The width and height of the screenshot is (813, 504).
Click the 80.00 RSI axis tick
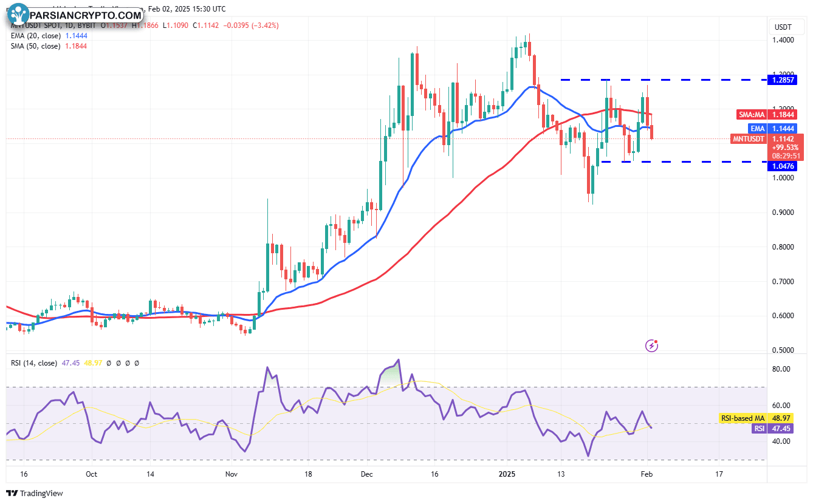coord(781,369)
